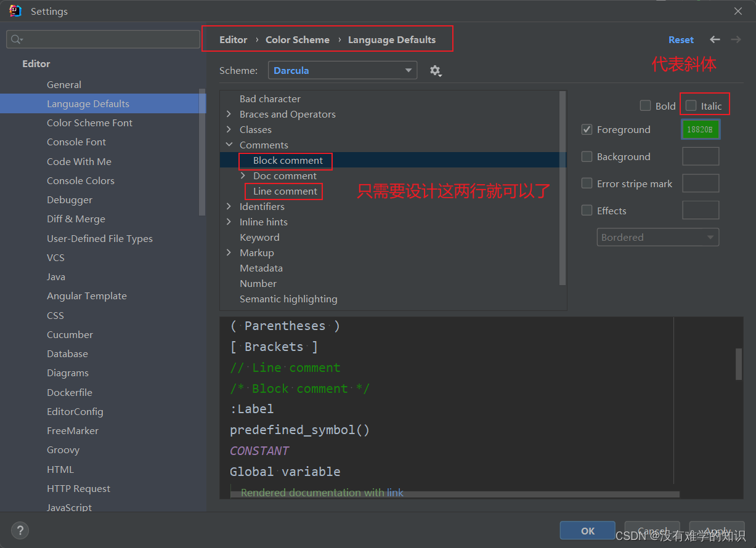The image size is (756, 548).
Task: Enable the Background checkbox
Action: pos(587,156)
